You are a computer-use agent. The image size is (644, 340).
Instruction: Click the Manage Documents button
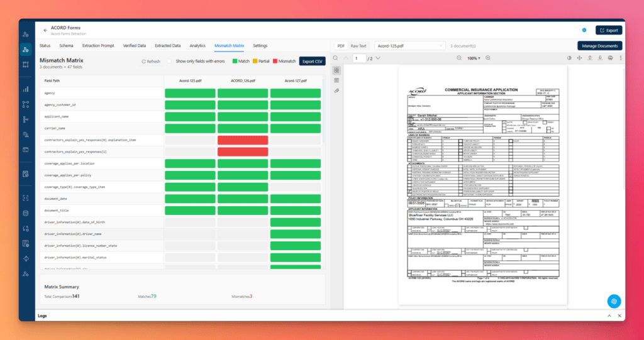(599, 46)
